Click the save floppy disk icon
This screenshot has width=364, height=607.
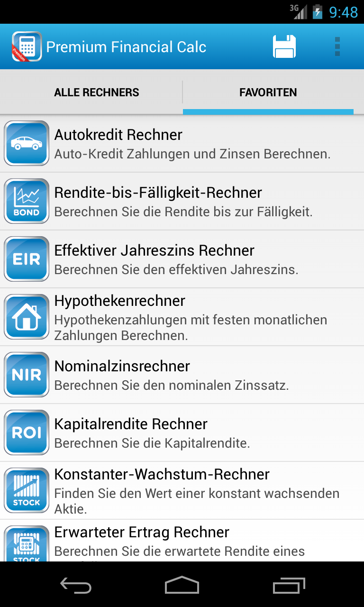[x=284, y=46]
